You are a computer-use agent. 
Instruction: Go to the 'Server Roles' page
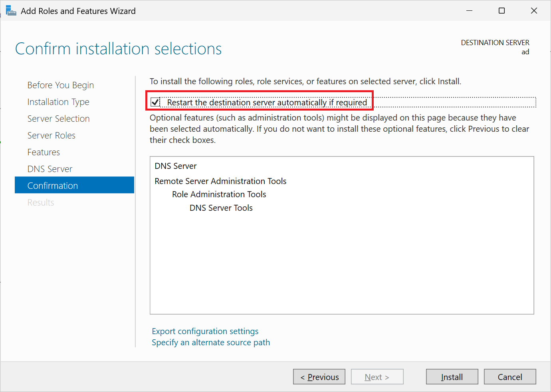click(52, 135)
